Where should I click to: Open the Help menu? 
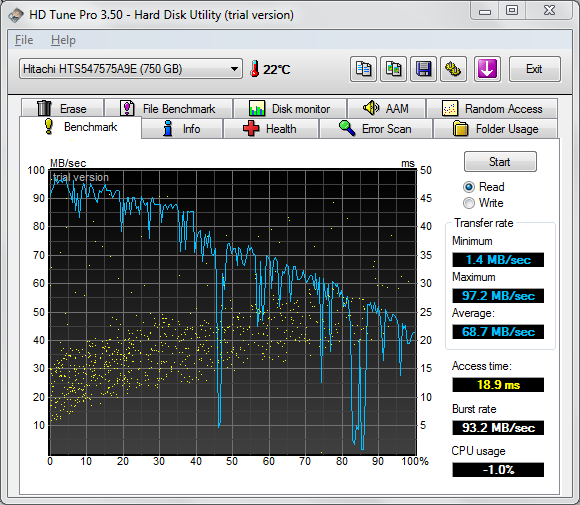(63, 40)
